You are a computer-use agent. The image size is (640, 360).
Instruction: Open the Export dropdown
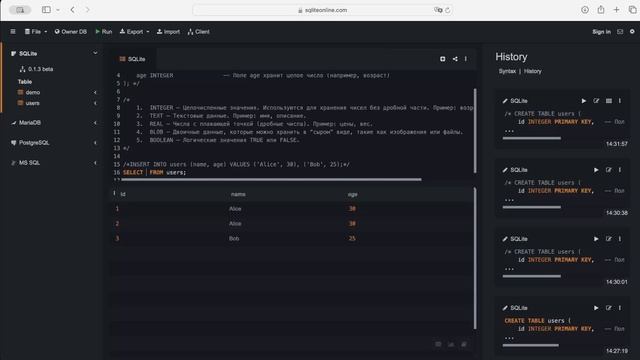(x=134, y=31)
